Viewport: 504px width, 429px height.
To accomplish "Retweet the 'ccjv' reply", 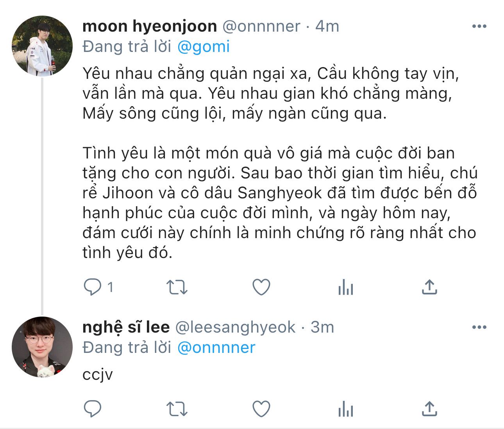I will (x=177, y=409).
